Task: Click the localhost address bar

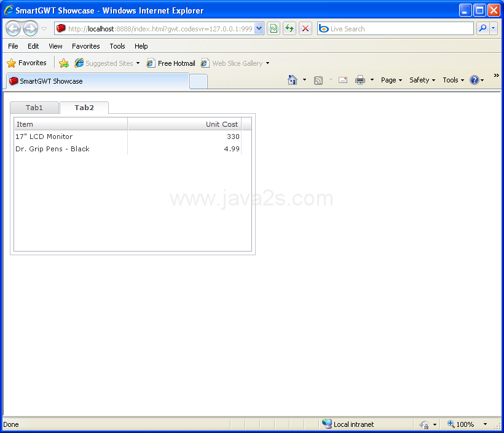Action: click(x=155, y=29)
